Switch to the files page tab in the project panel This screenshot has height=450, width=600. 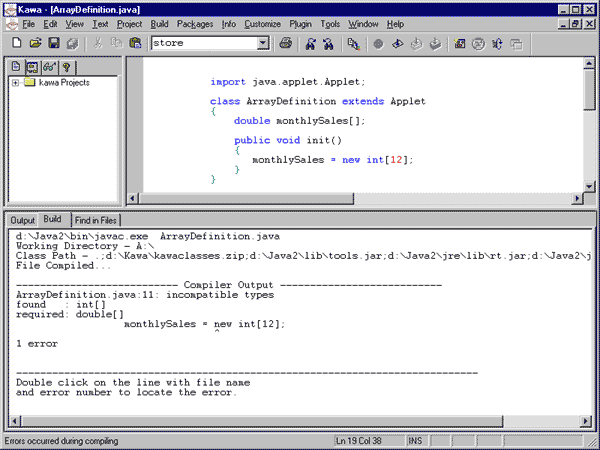[x=16, y=67]
